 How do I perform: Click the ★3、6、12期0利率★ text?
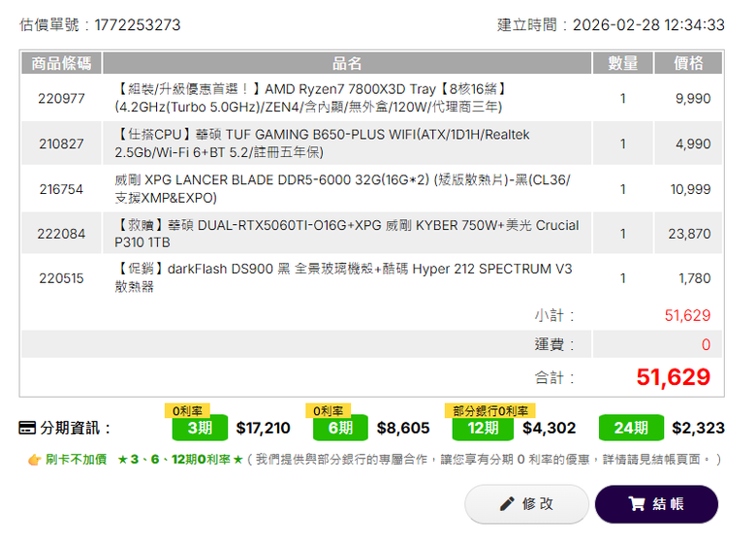pyautogui.click(x=180, y=460)
